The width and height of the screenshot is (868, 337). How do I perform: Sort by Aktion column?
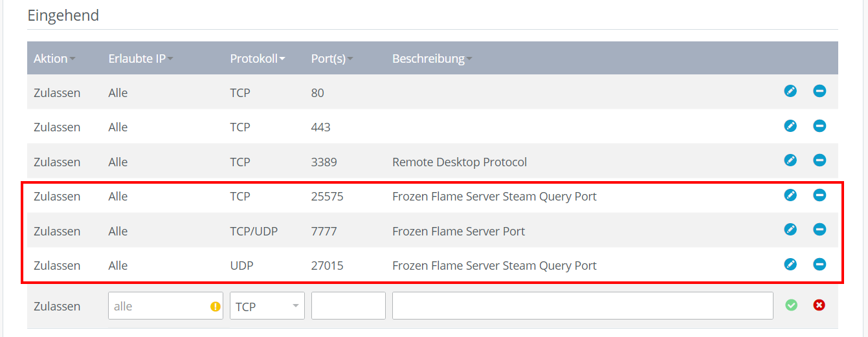pos(54,59)
